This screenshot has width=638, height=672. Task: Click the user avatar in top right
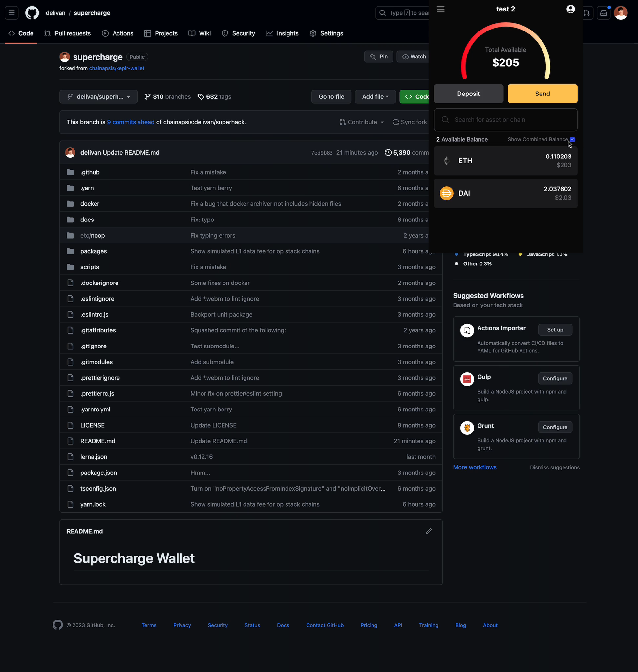click(x=621, y=13)
